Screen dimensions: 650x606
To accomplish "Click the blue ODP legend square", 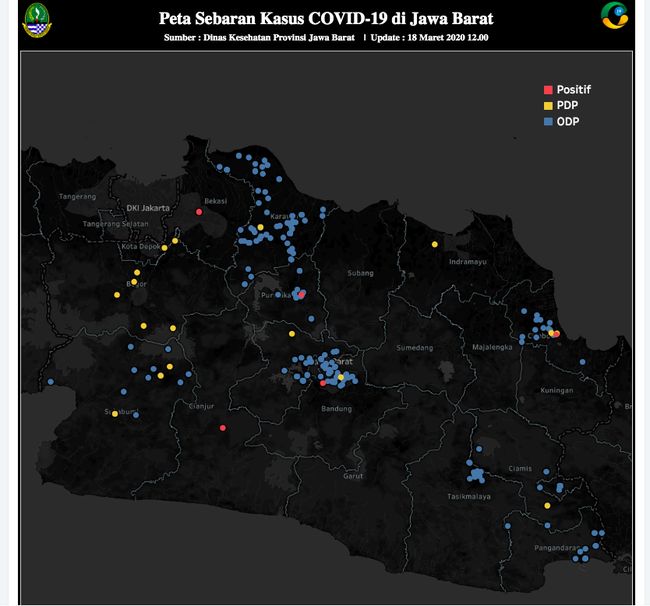I will pyautogui.click(x=547, y=121).
